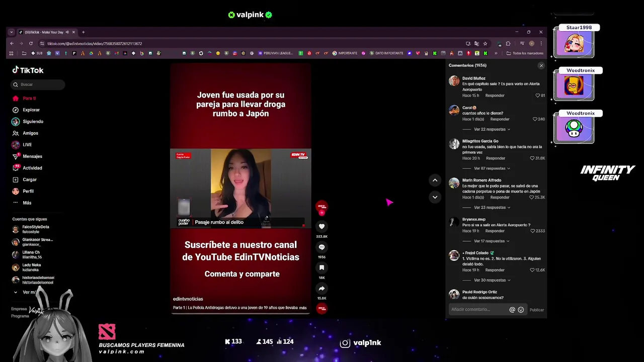The width and height of the screenshot is (644, 362).
Task: Click the browser address bar URL
Action: [x=95, y=44]
